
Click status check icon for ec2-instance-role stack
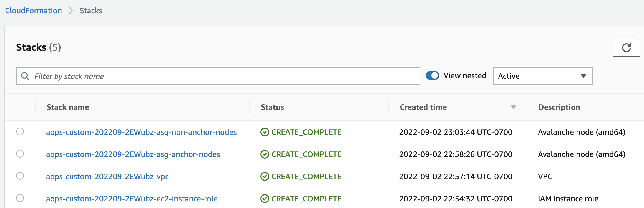[265, 199]
